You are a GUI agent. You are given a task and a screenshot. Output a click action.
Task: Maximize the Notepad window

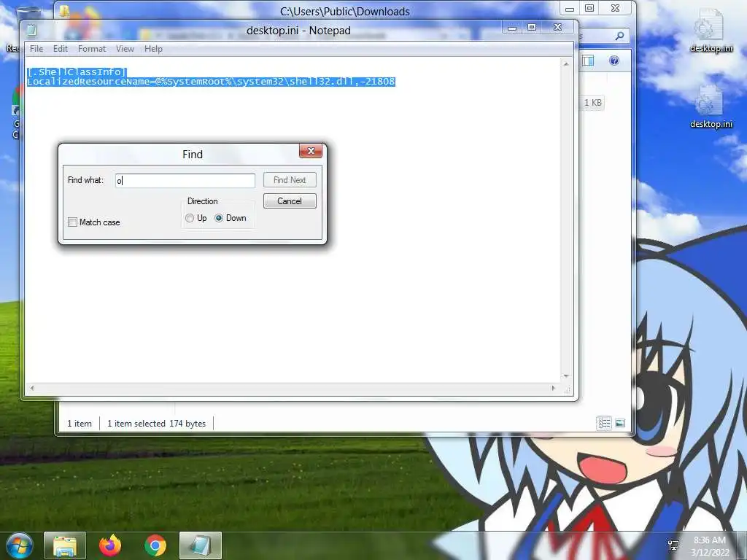532,28
